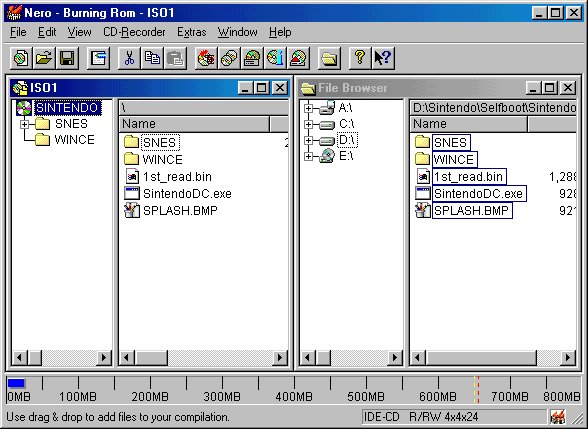This screenshot has width=588, height=429.
Task: Open a File Browser via toolbar folder icon
Action: [x=329, y=58]
